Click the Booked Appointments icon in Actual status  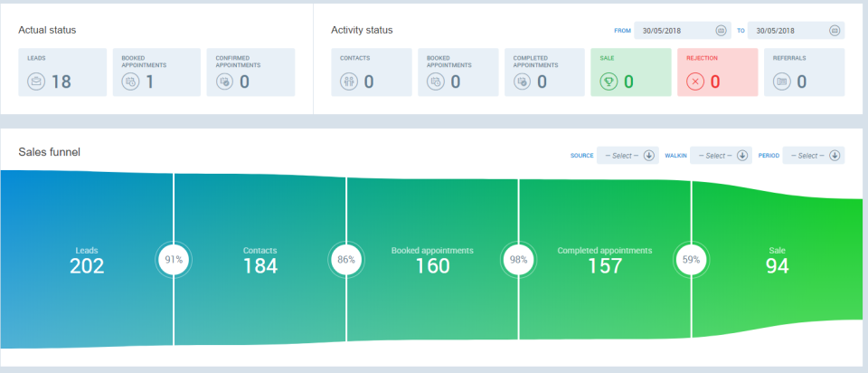click(131, 81)
